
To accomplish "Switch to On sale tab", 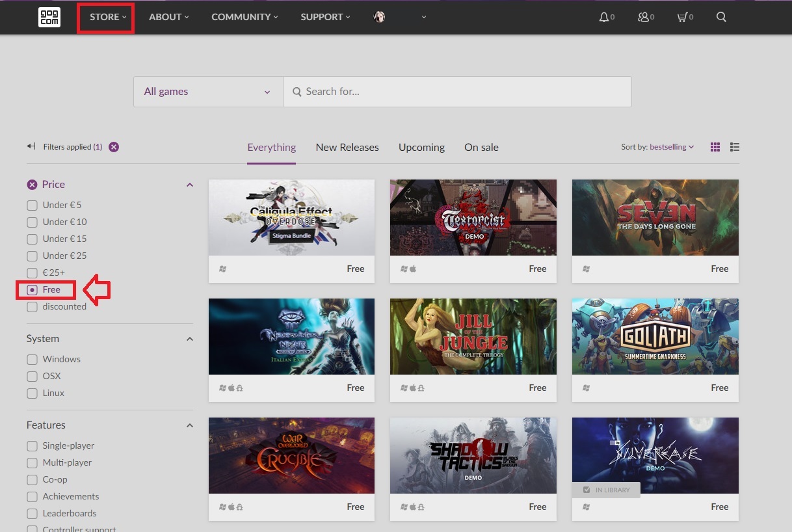I will 481,148.
